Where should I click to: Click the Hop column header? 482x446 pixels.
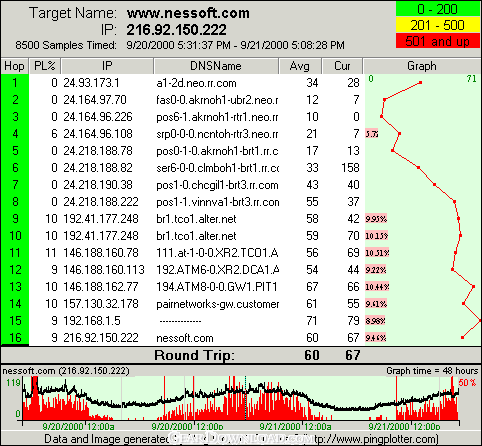tap(14, 66)
